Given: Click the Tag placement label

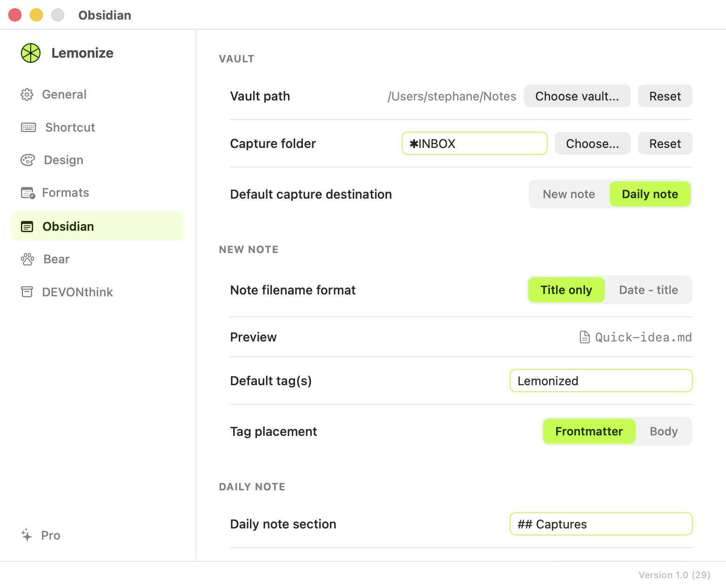Looking at the screenshot, I should [x=273, y=431].
